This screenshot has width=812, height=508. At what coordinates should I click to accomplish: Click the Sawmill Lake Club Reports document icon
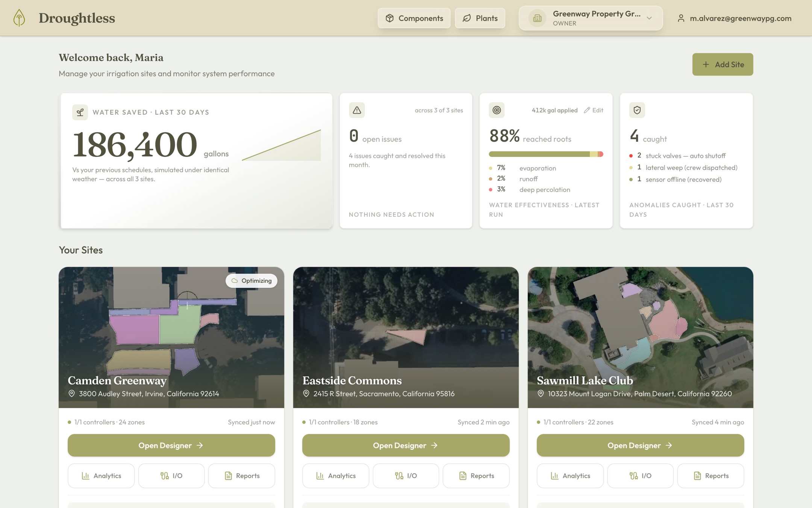coord(697,476)
